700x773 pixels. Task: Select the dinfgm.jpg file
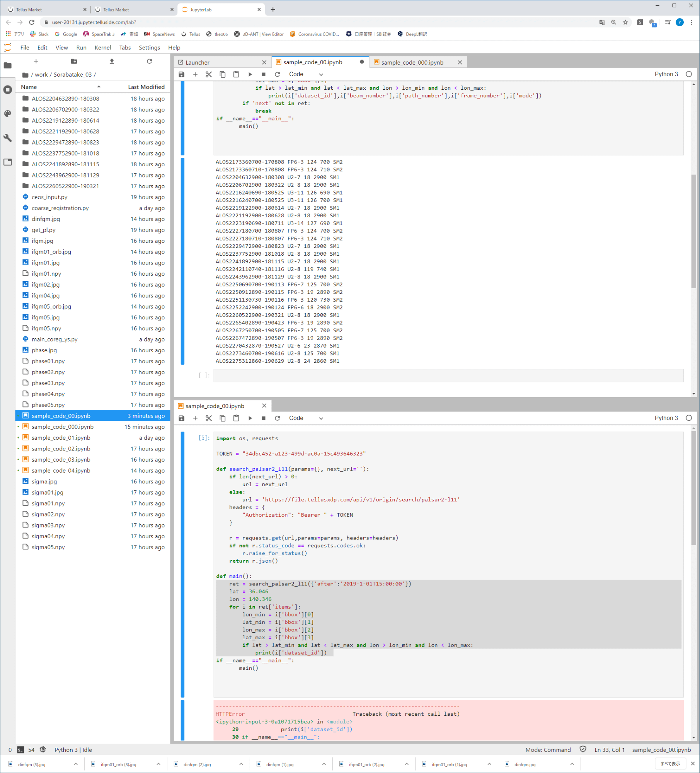click(x=93, y=219)
